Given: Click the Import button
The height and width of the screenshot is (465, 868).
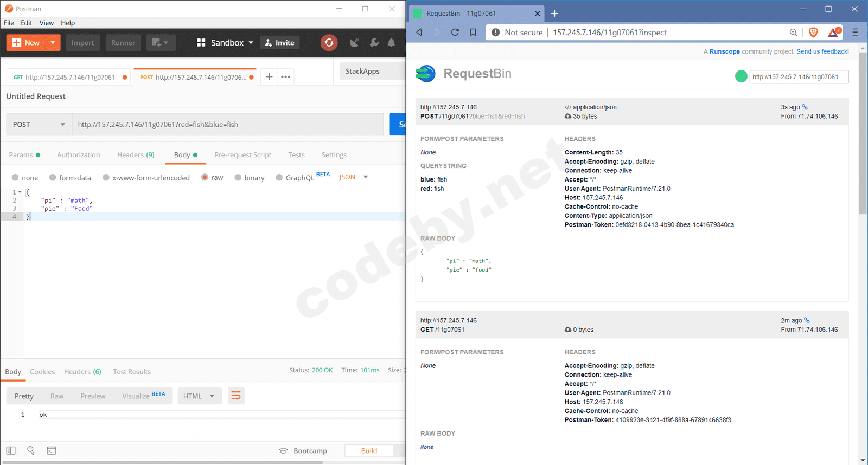Looking at the screenshot, I should (x=83, y=42).
